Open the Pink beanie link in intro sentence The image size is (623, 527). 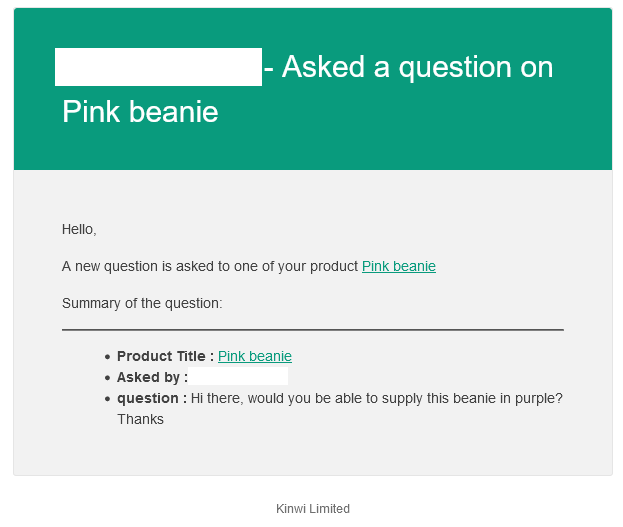pyautogui.click(x=398, y=266)
